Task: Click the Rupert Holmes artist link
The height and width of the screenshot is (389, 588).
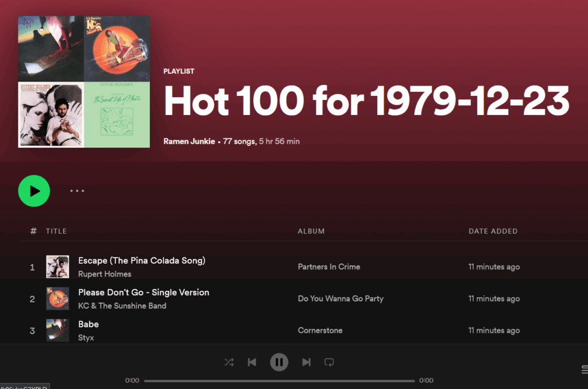Action: pyautogui.click(x=105, y=274)
